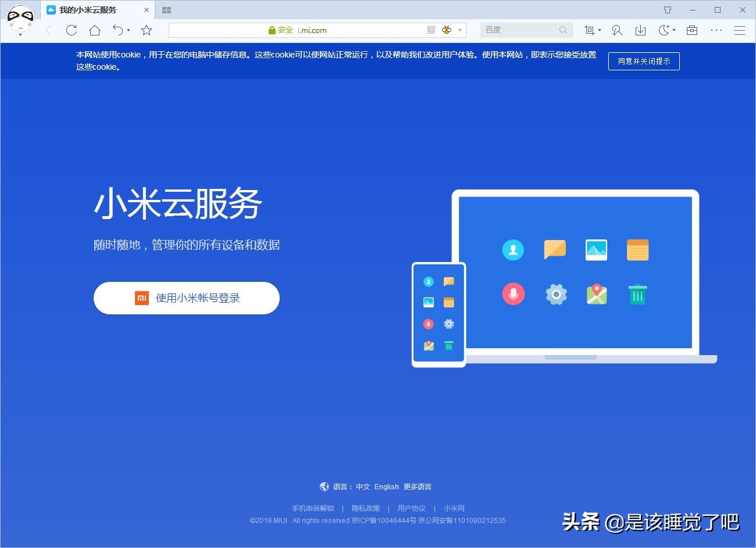This screenshot has width=756, height=548.
Task: Click the 小米云服务 heading text
Action: (178, 204)
